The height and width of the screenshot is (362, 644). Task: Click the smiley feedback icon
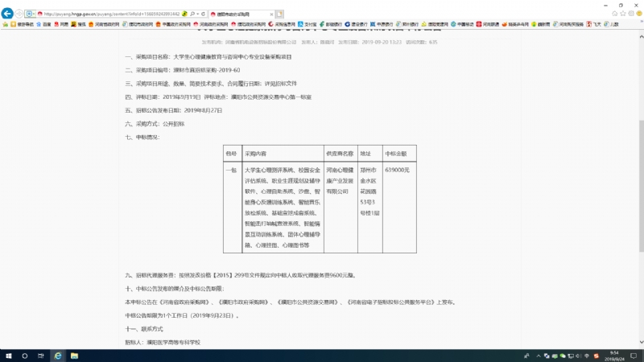point(639,14)
